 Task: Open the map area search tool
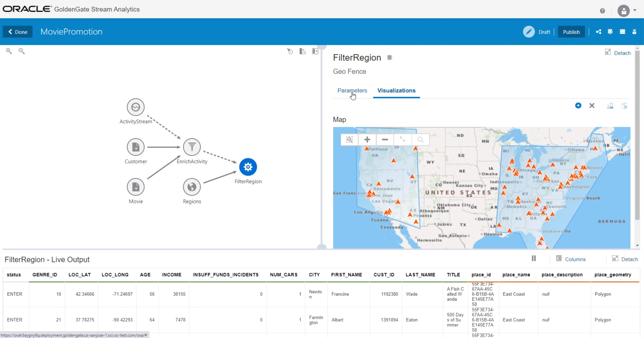click(420, 140)
